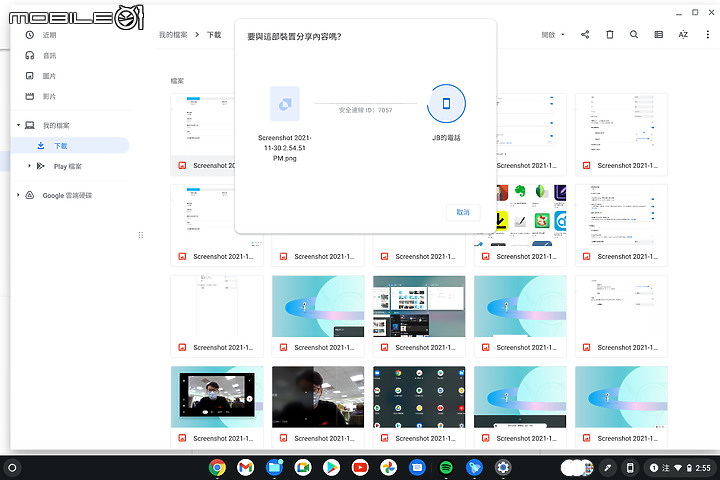Open search with the magnifier icon
Image resolution: width=720 pixels, height=480 pixels.
(634, 34)
